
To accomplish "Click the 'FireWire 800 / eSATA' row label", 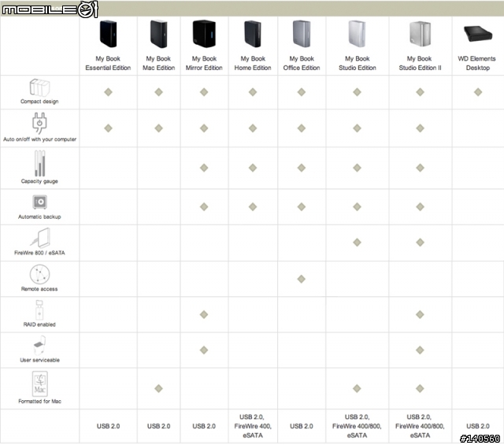I will click(x=39, y=253).
